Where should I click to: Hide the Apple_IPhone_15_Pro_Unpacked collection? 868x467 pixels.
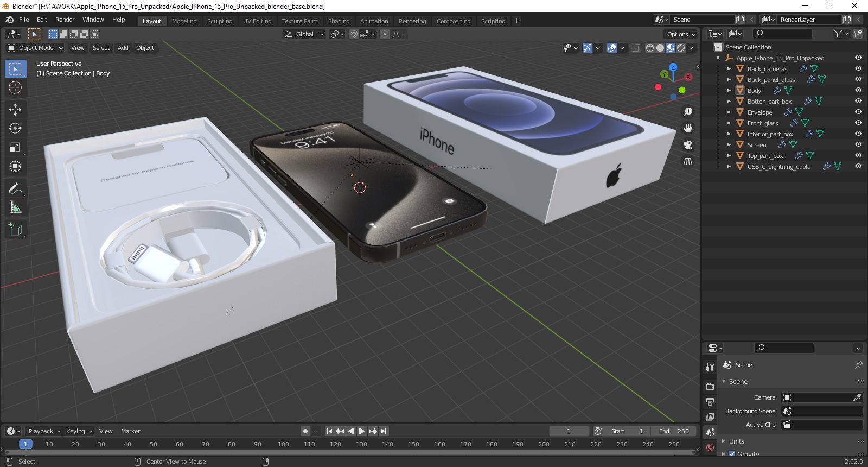point(858,58)
